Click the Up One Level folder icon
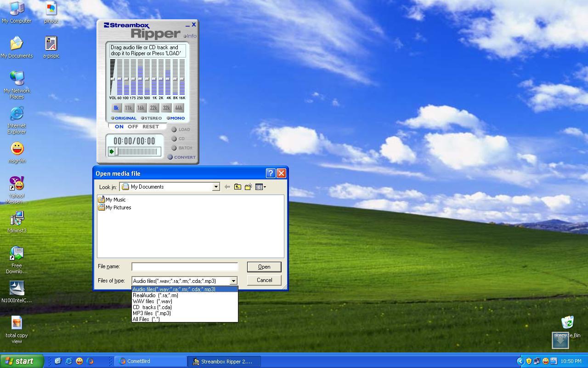The image size is (588, 368). pos(237,187)
